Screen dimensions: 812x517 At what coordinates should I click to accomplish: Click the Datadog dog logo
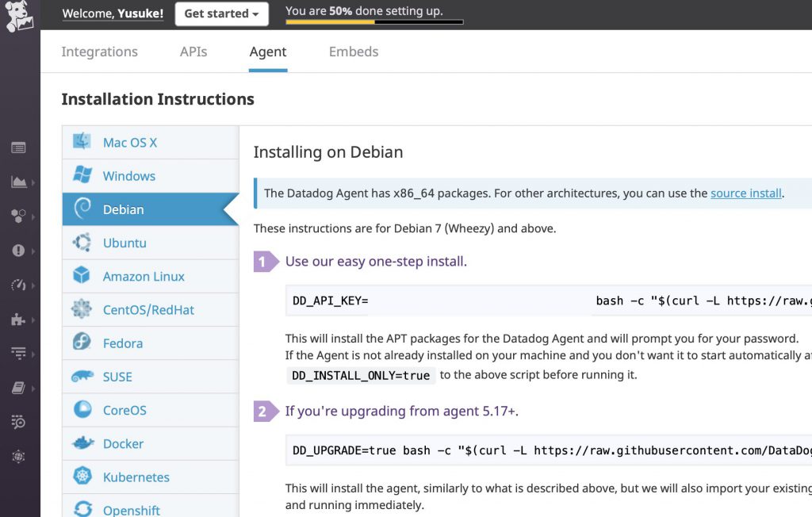pos(19,16)
